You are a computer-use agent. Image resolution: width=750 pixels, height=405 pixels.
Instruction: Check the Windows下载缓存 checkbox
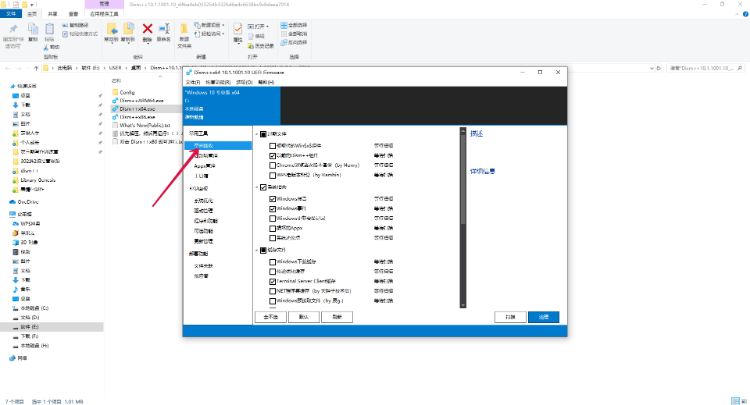pos(272,262)
